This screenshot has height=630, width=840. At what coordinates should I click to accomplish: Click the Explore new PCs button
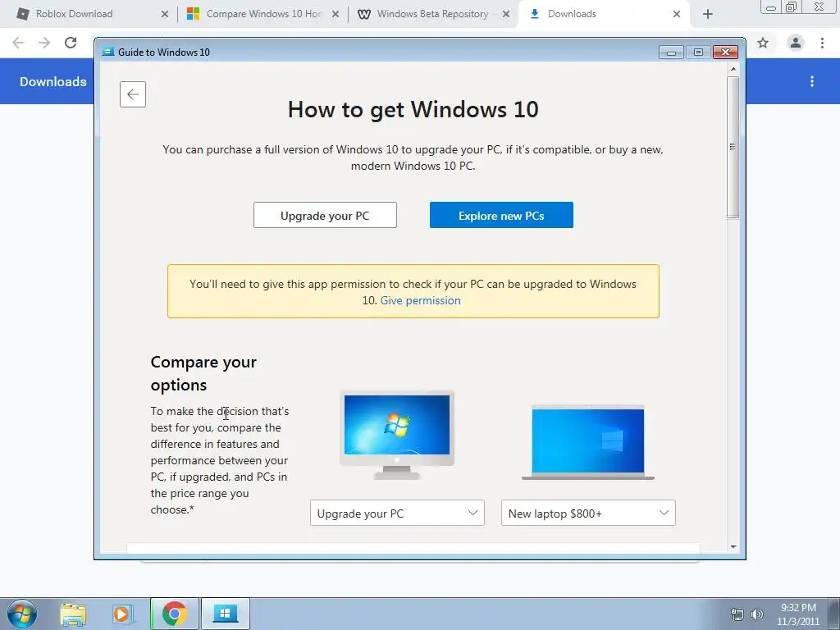[501, 216]
